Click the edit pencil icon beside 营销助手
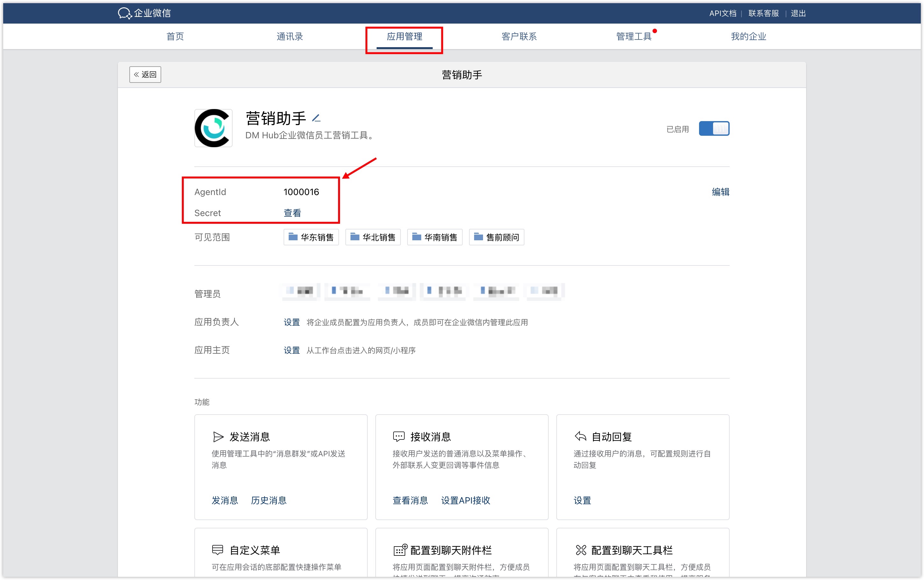924x580 pixels. [316, 118]
